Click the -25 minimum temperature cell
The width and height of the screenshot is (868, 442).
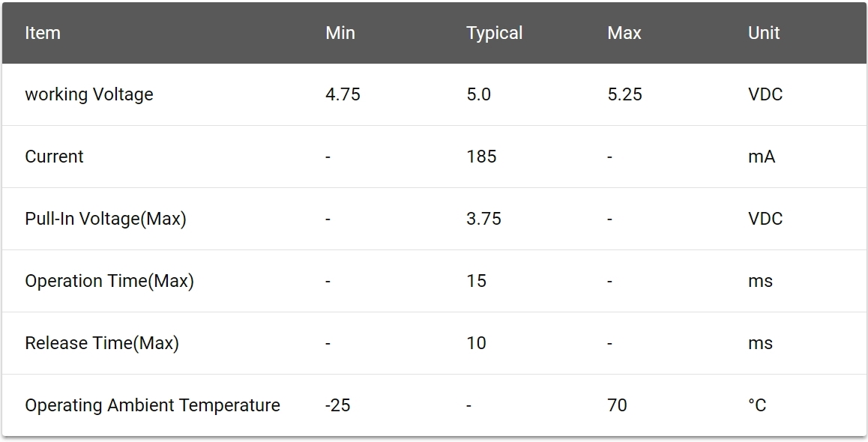(x=337, y=405)
